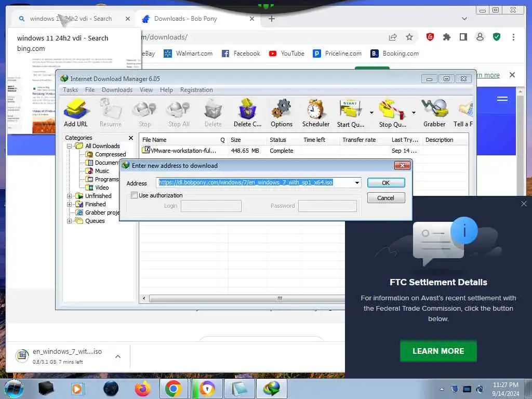532x399 pixels.
Task: Open Chrome download item options chevron
Action: coord(118,356)
